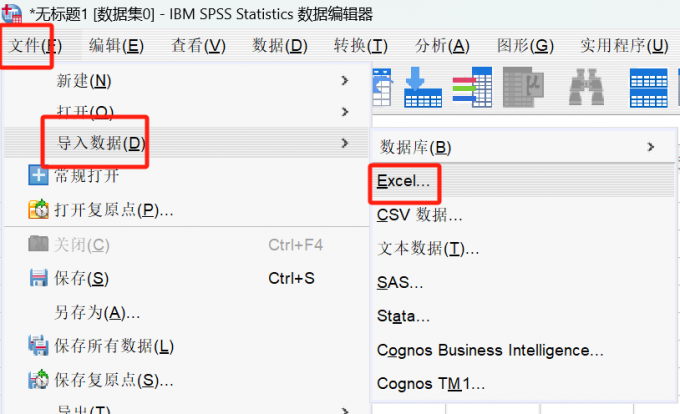680x414 pixels.
Task: Select Cognos TM1... import option
Action: pyautogui.click(x=431, y=384)
